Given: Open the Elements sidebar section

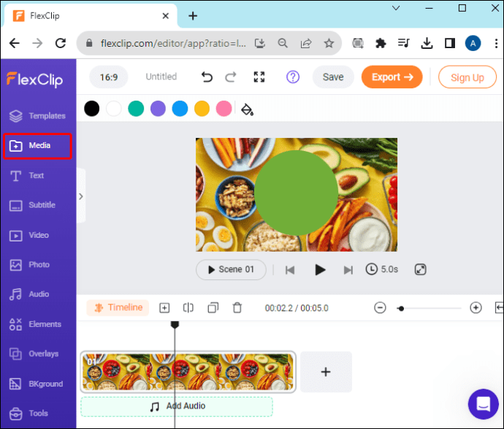Looking at the screenshot, I should pyautogui.click(x=35, y=324).
